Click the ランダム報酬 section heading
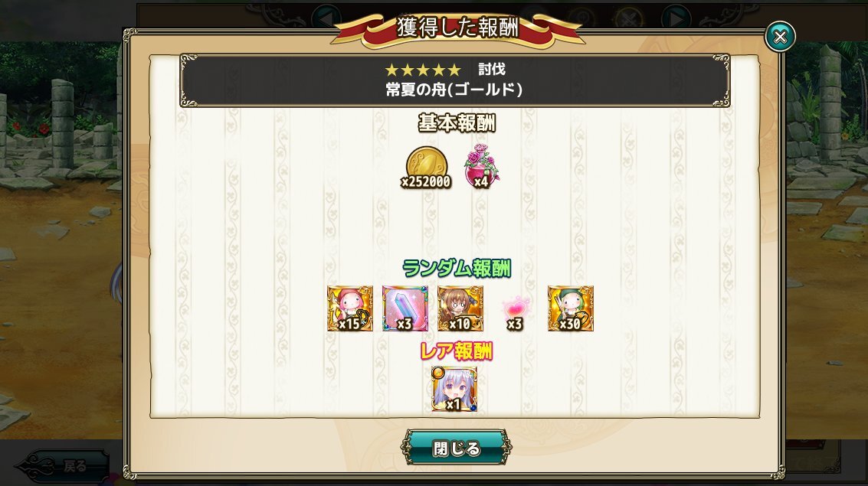This screenshot has height=486, width=868. point(457,268)
